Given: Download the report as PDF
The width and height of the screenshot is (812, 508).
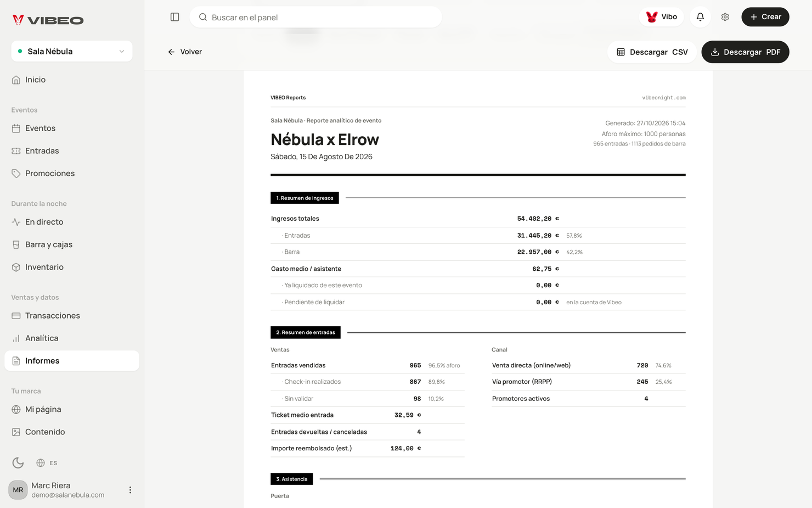Looking at the screenshot, I should [745, 52].
